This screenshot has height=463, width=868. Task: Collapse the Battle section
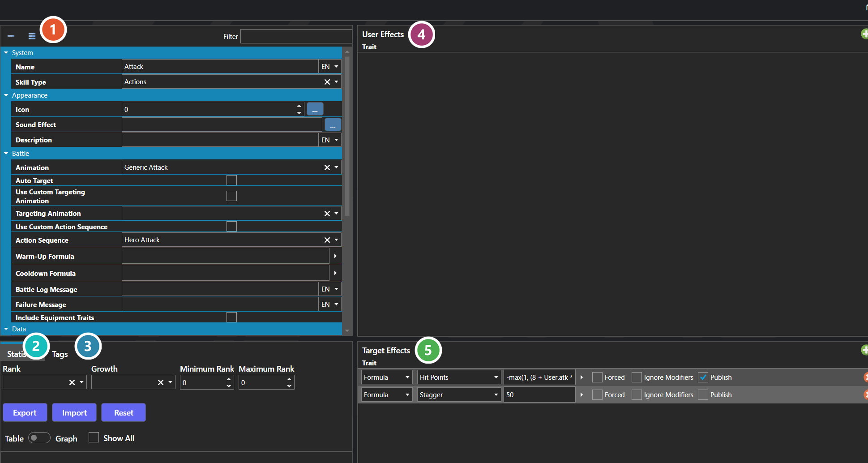tap(6, 154)
